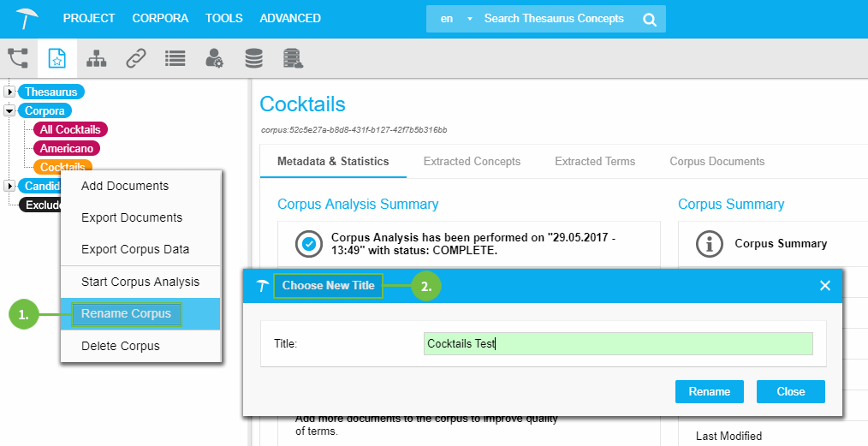Screen dimensions: 868x446
Task: Select Delete Corpus in the context menu
Action: (x=120, y=346)
